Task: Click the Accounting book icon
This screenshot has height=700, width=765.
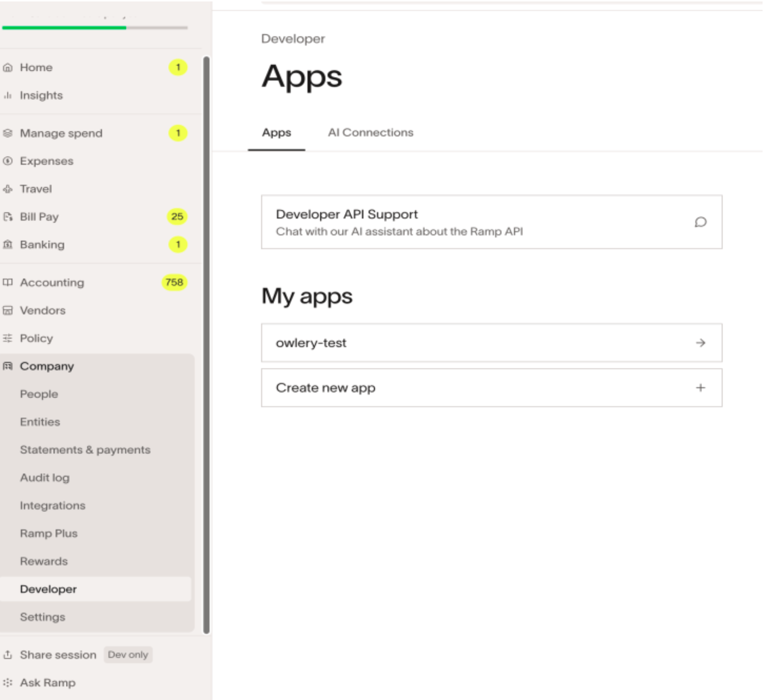Action: [x=7, y=283]
